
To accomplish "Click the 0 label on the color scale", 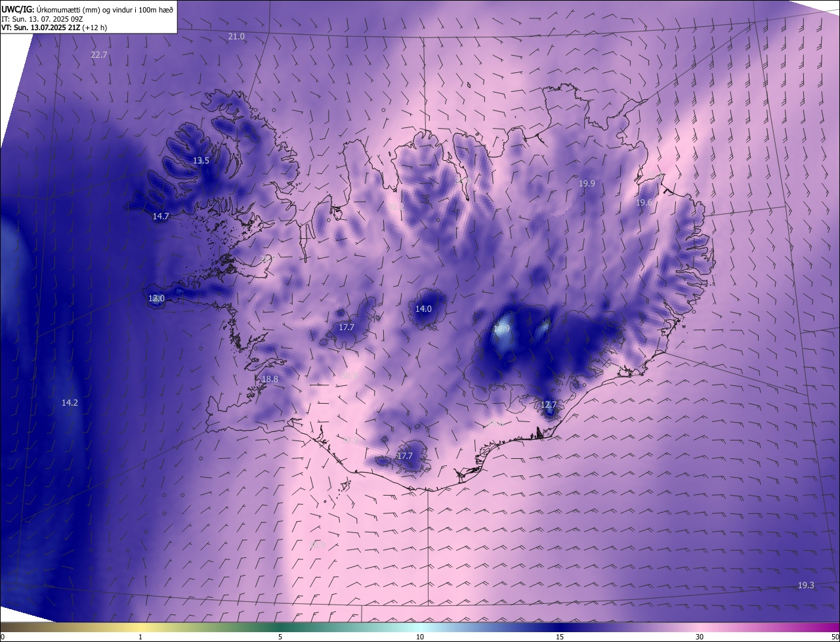I will point(3,637).
